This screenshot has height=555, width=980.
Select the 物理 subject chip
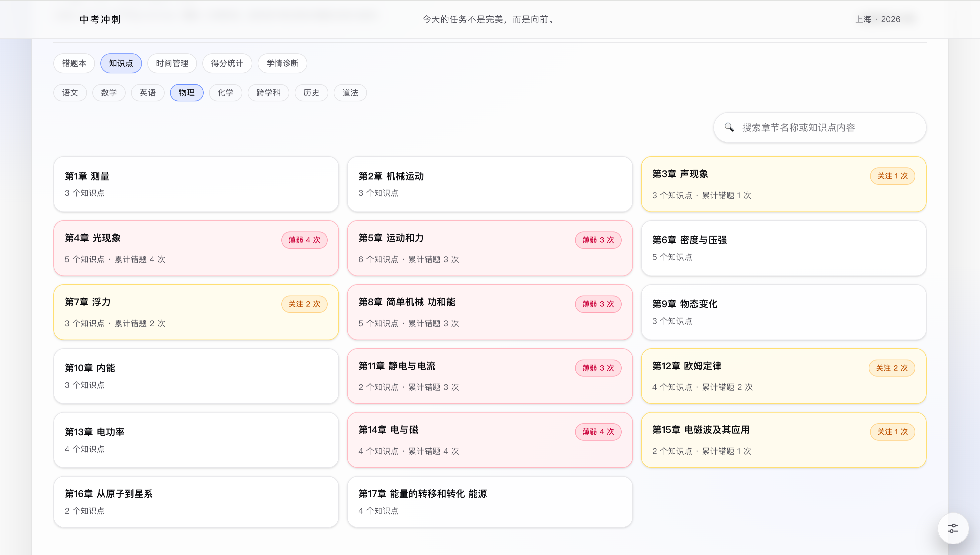point(187,93)
